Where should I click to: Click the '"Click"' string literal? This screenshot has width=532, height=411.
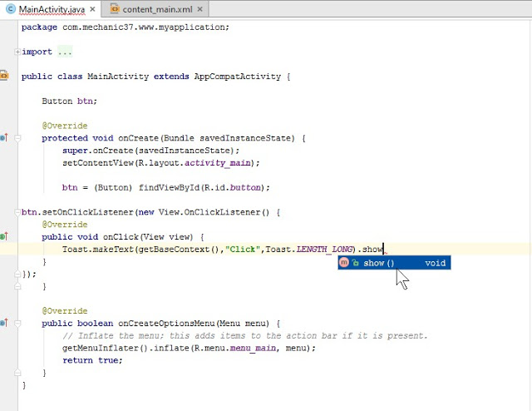tap(243, 250)
